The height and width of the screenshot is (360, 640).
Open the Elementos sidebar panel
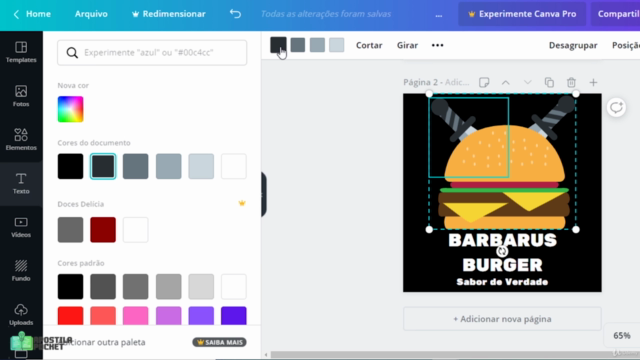pyautogui.click(x=21, y=140)
